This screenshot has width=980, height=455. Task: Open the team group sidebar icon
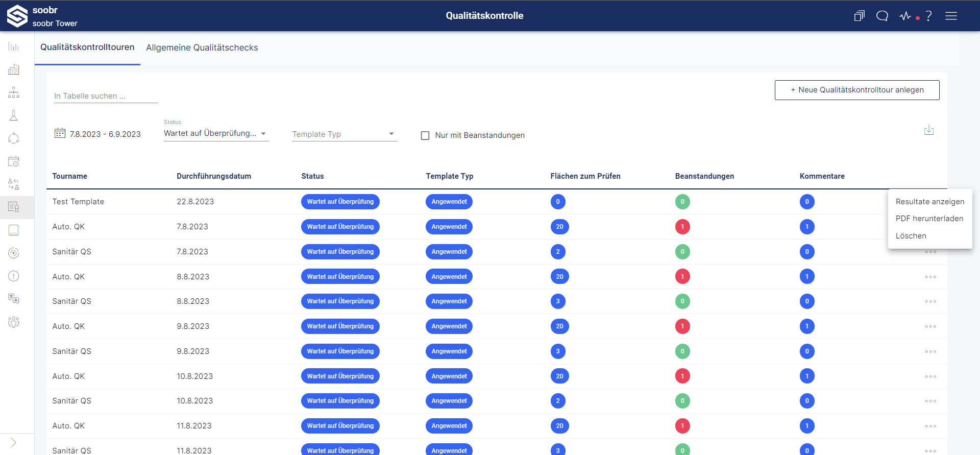[x=14, y=322]
